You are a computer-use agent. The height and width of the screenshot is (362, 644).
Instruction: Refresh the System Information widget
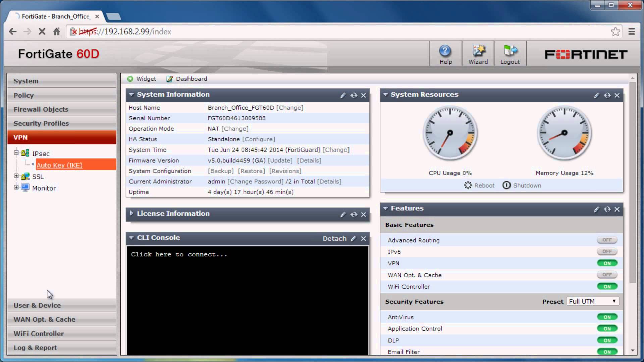pos(354,96)
